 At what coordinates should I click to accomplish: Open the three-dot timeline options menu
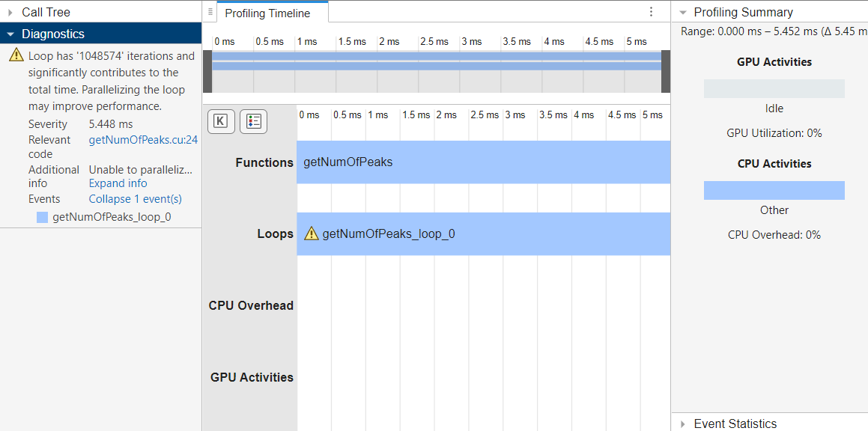pos(651,12)
